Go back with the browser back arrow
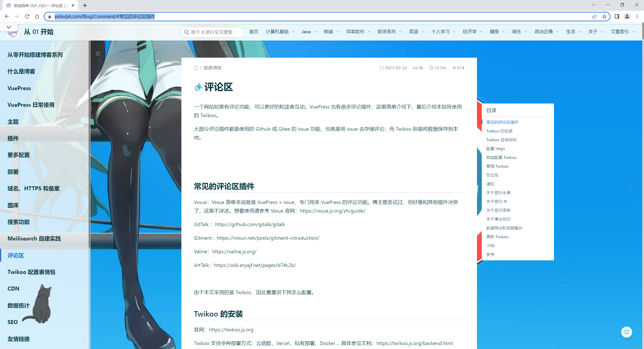 (x=7, y=16)
